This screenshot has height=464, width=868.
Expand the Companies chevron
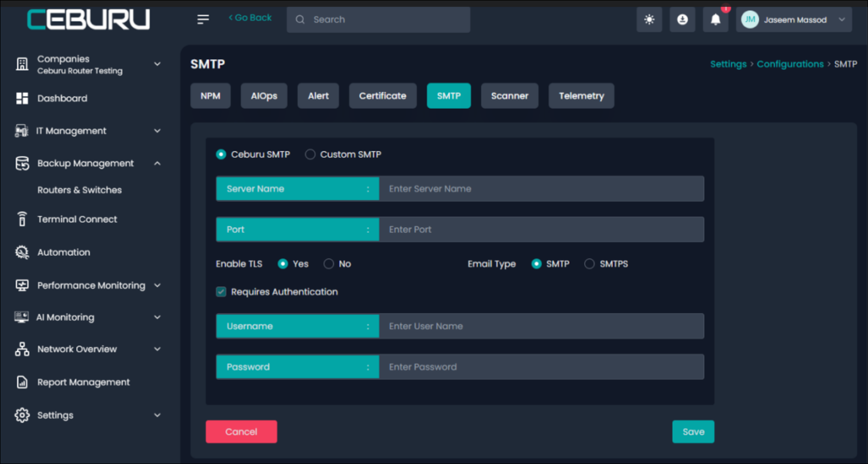(x=157, y=64)
